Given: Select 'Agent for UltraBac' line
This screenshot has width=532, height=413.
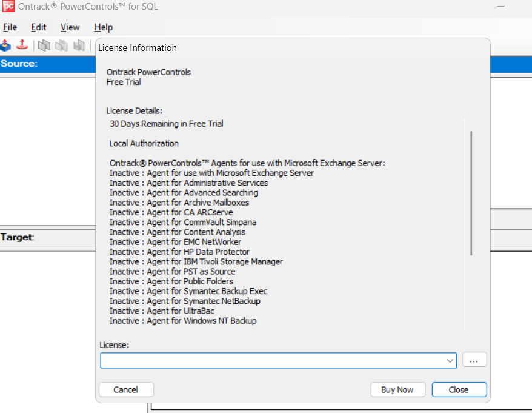Looking at the screenshot, I should click(162, 311).
